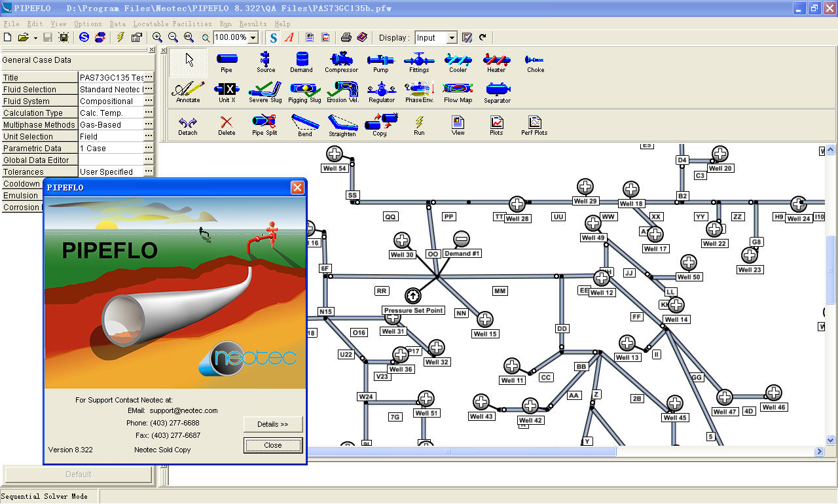This screenshot has width=838, height=504.
Task: Click the red X Delete tool
Action: (227, 125)
